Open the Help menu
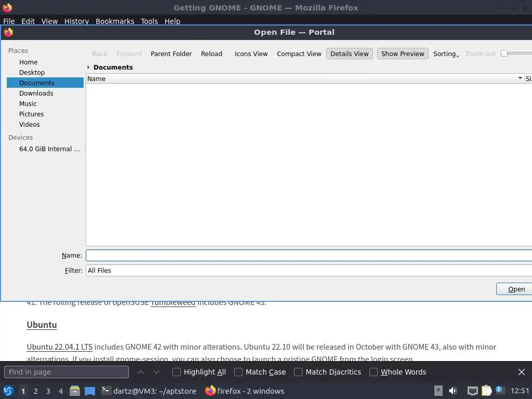 [172, 21]
